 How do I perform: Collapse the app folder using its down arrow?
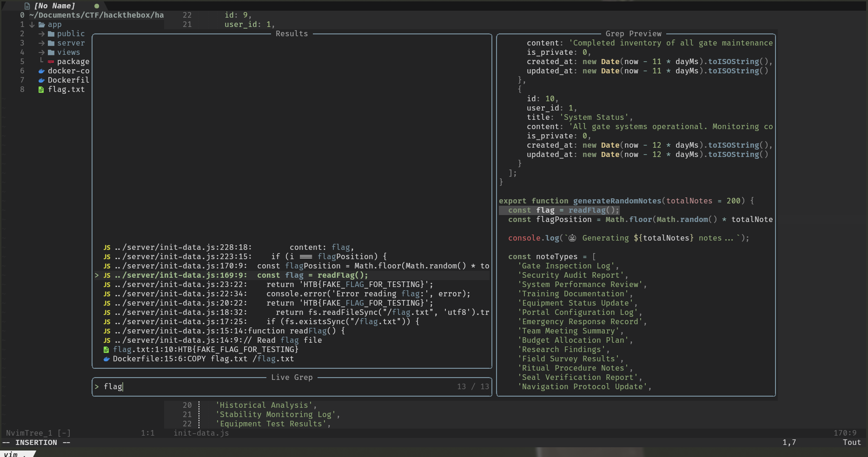32,25
